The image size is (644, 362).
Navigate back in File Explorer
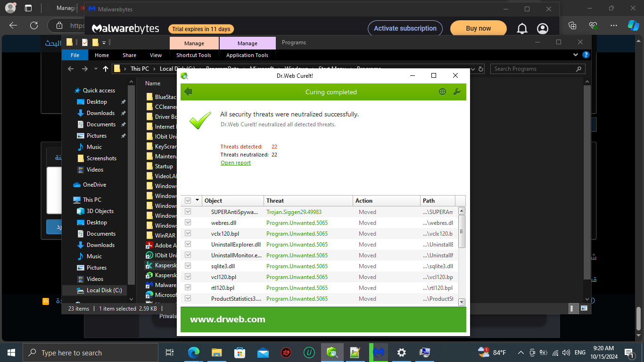71,69
